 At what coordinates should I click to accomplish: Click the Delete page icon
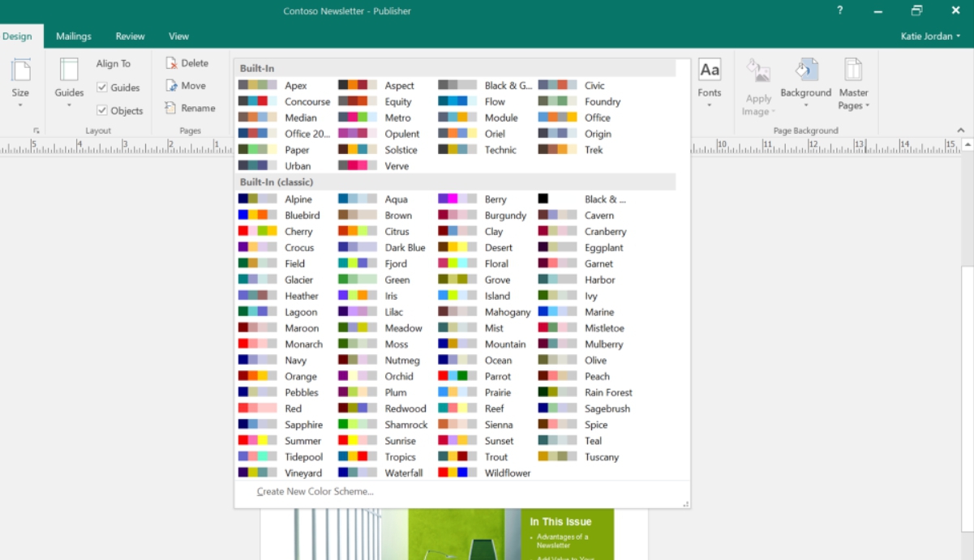pyautogui.click(x=171, y=63)
